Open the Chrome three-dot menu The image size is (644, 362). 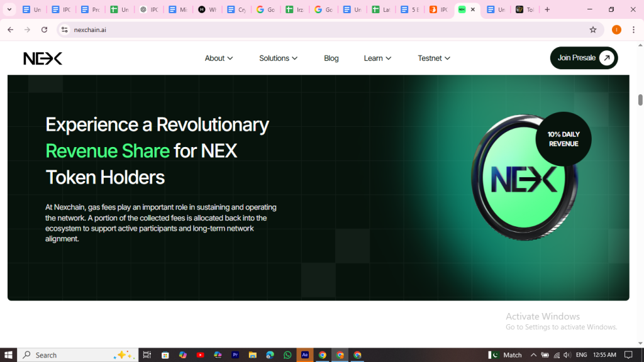click(x=633, y=30)
